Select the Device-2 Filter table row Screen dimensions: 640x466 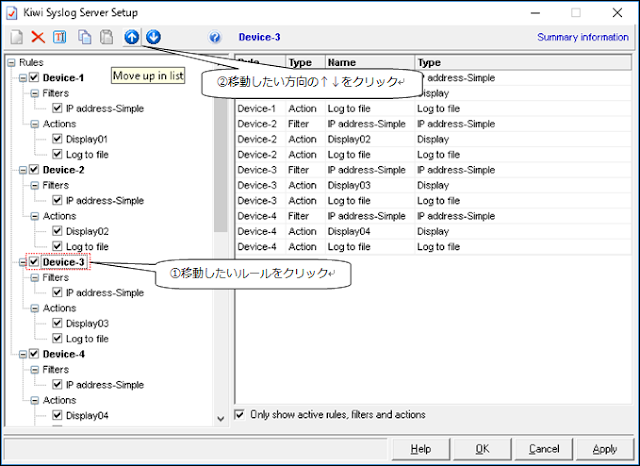tap(433, 124)
